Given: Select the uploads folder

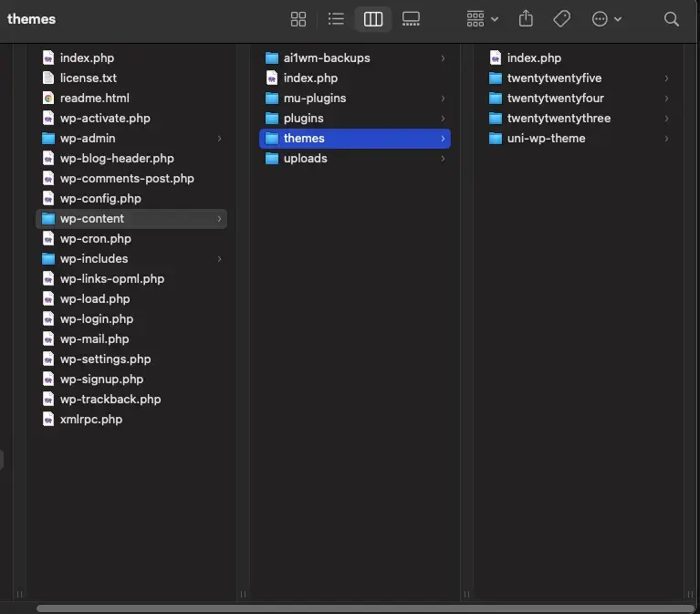Looking at the screenshot, I should click(x=305, y=159).
